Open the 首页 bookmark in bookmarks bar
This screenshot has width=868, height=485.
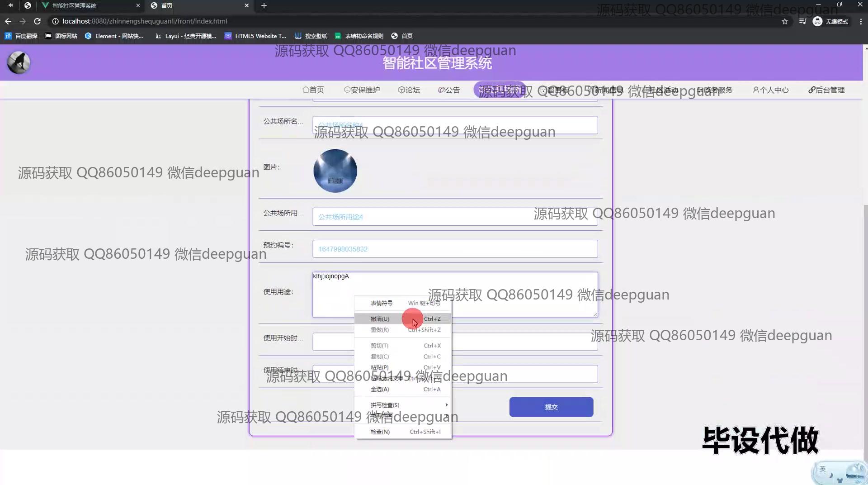pyautogui.click(x=402, y=36)
